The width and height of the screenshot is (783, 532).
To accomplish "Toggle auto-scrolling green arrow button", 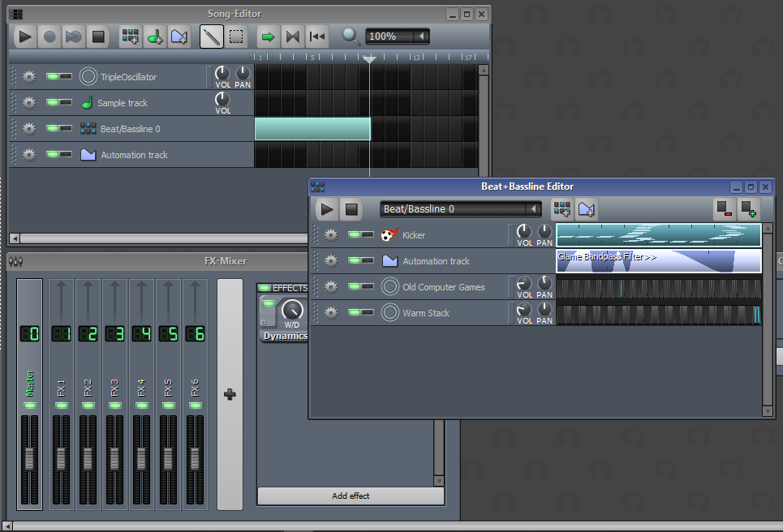I will tap(268, 36).
